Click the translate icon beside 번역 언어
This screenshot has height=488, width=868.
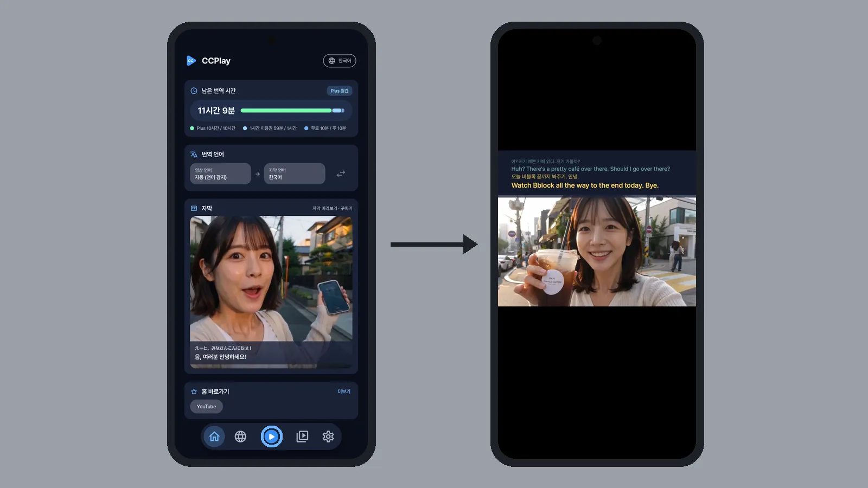point(194,154)
